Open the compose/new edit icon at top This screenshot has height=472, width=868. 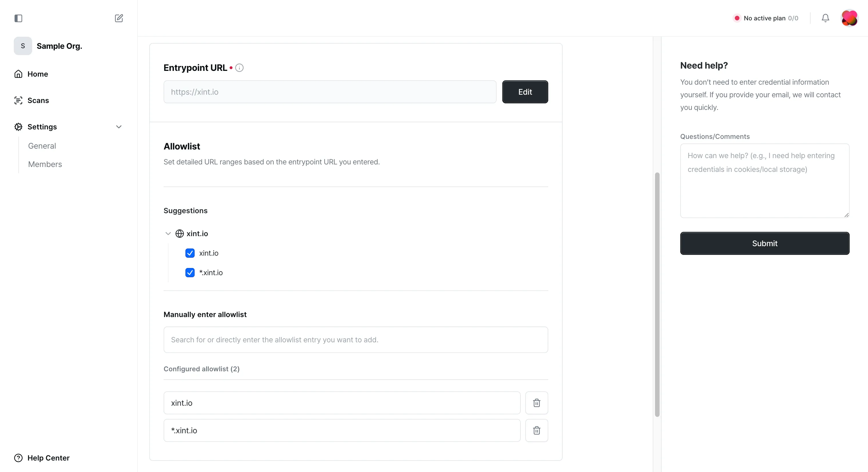(x=119, y=19)
